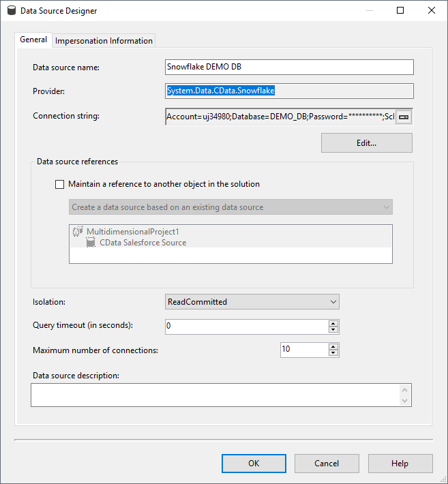The image size is (448, 484).
Task: Open the Isolation dropdown
Action: (252, 301)
